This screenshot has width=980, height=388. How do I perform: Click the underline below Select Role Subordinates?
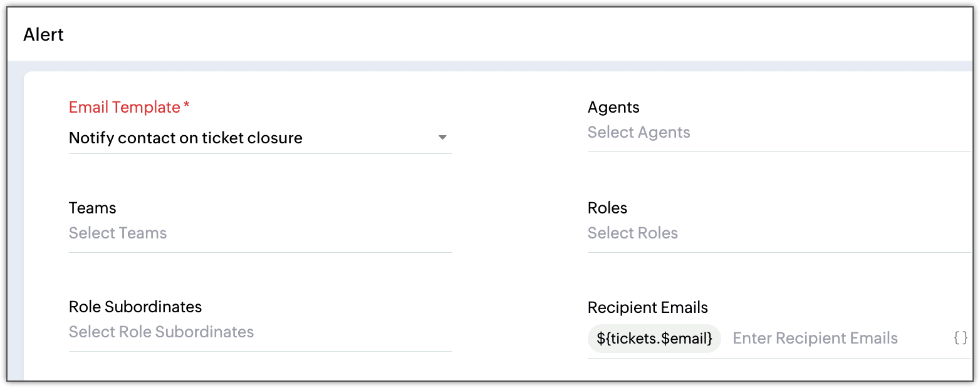[261, 352]
